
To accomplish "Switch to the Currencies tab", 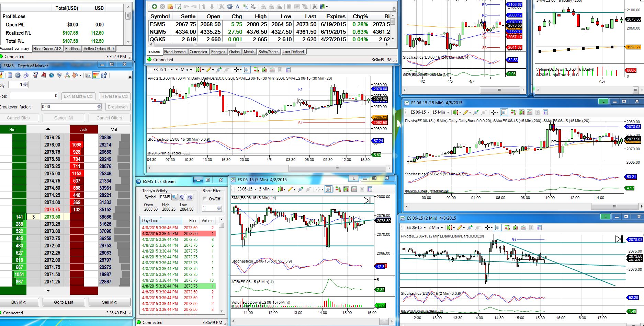I will [198, 52].
